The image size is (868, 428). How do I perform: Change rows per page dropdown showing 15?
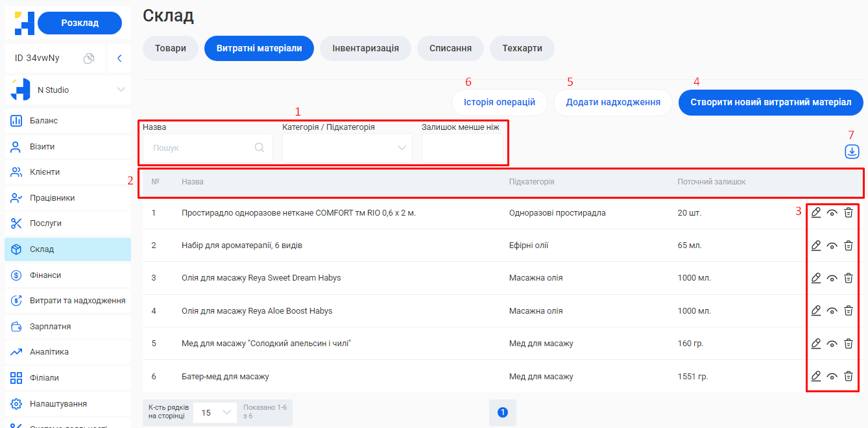coord(215,412)
